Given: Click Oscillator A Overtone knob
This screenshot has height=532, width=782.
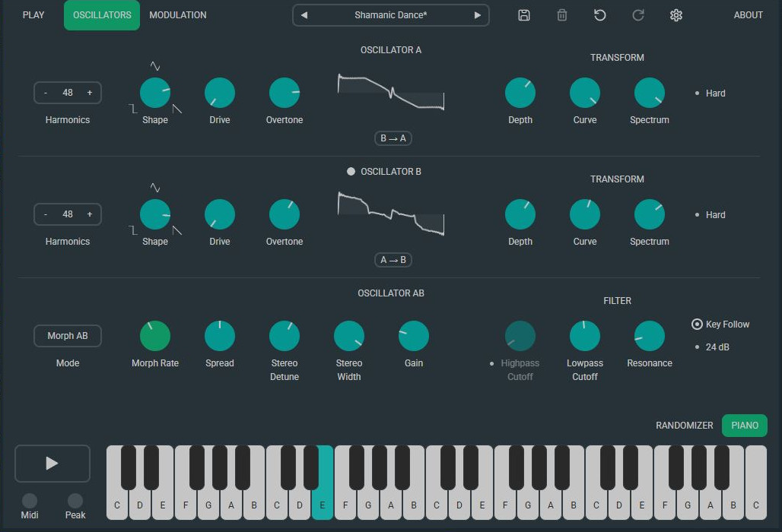Looking at the screenshot, I should point(285,93).
